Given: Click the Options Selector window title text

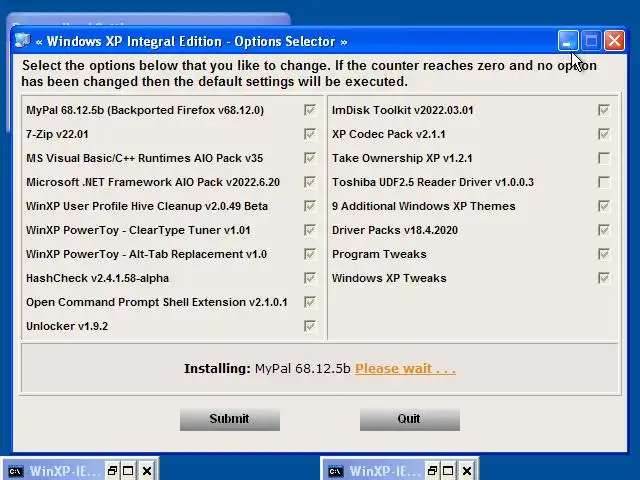Looking at the screenshot, I should [191, 42].
